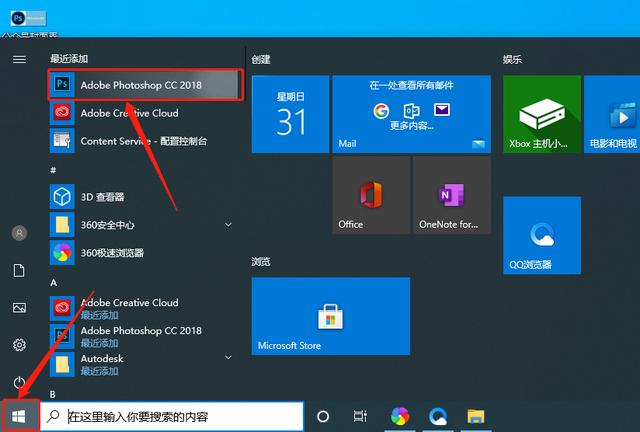Launch Adobe Creative Cloud under recently added
Image resolution: width=640 pixels, height=432 pixels.
[146, 113]
